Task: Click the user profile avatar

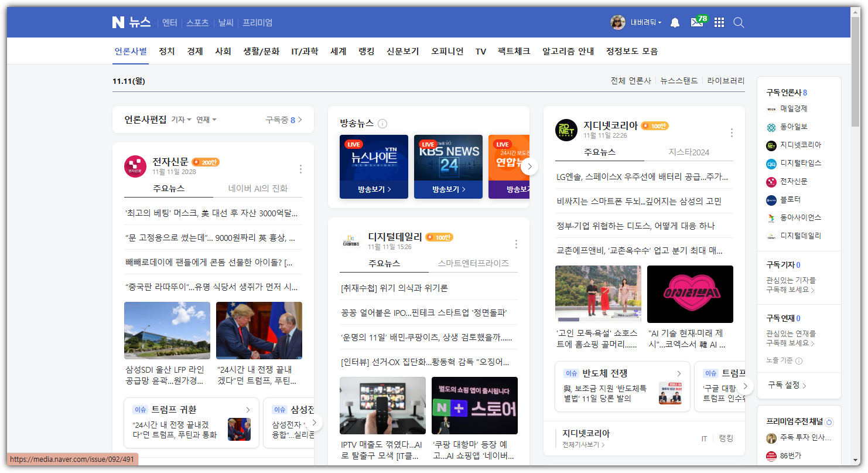Action: pyautogui.click(x=618, y=22)
